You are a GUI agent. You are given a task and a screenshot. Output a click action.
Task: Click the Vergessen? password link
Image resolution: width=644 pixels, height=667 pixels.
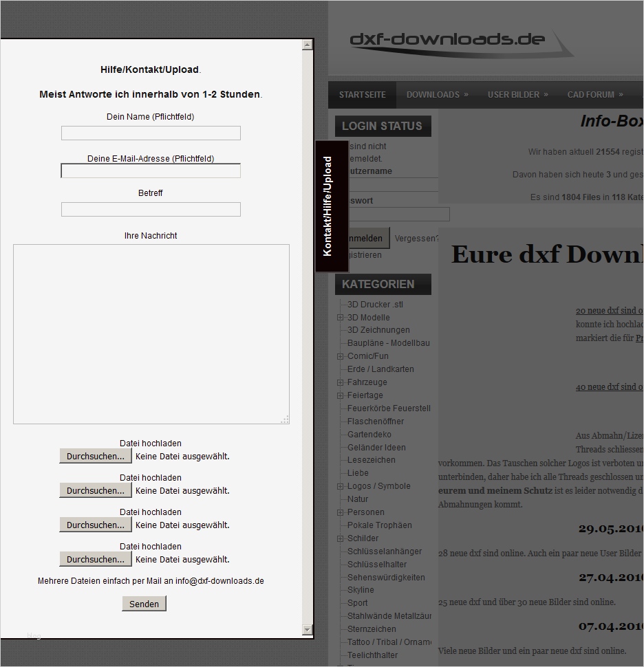[x=416, y=238]
